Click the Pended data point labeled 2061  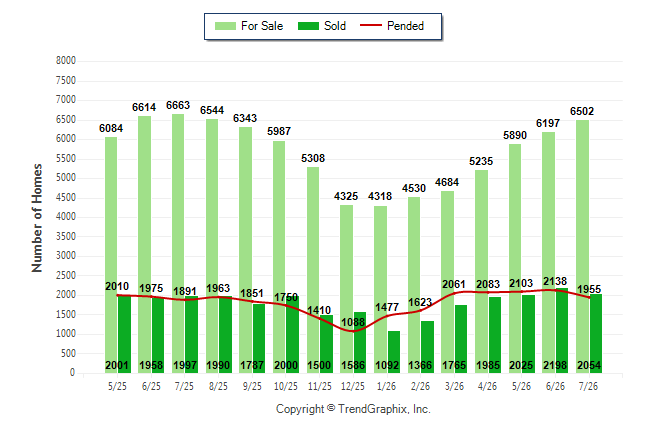pos(454,293)
